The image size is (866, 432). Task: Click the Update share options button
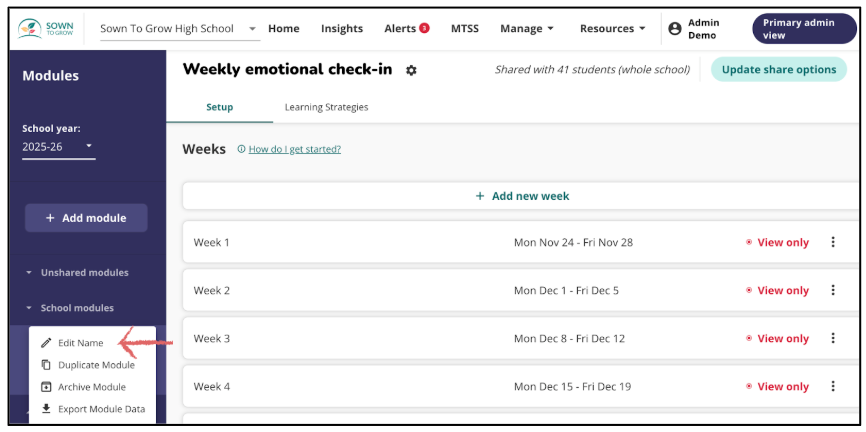(x=779, y=69)
